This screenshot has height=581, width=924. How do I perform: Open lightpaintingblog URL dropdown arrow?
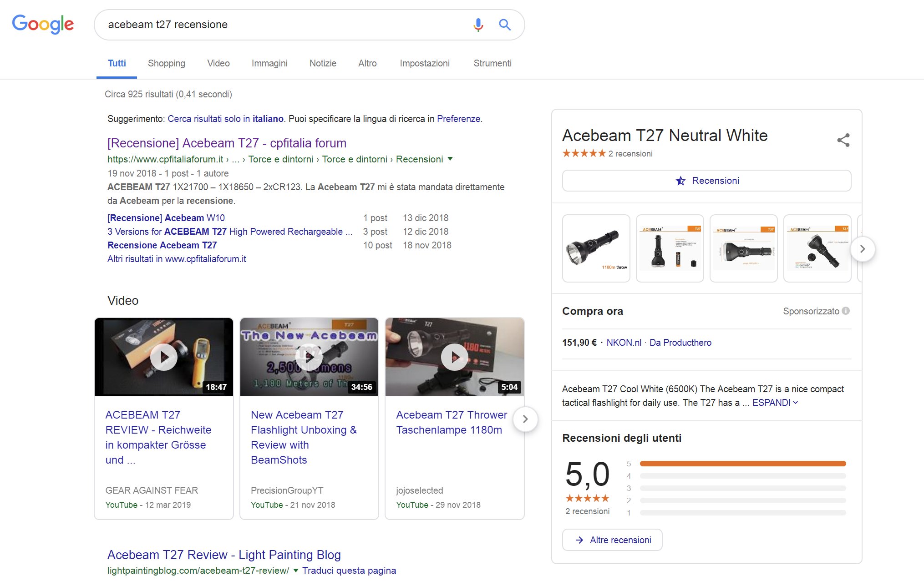(x=296, y=570)
